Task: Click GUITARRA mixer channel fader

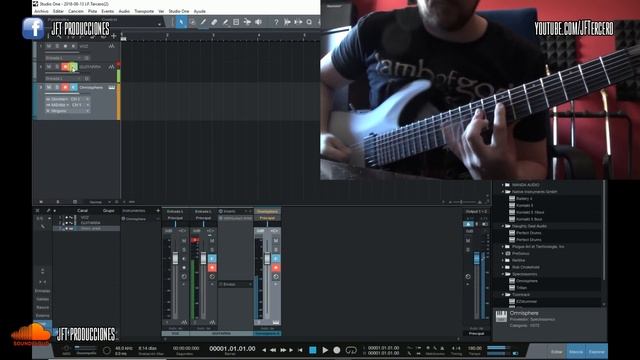Action: click(x=203, y=258)
